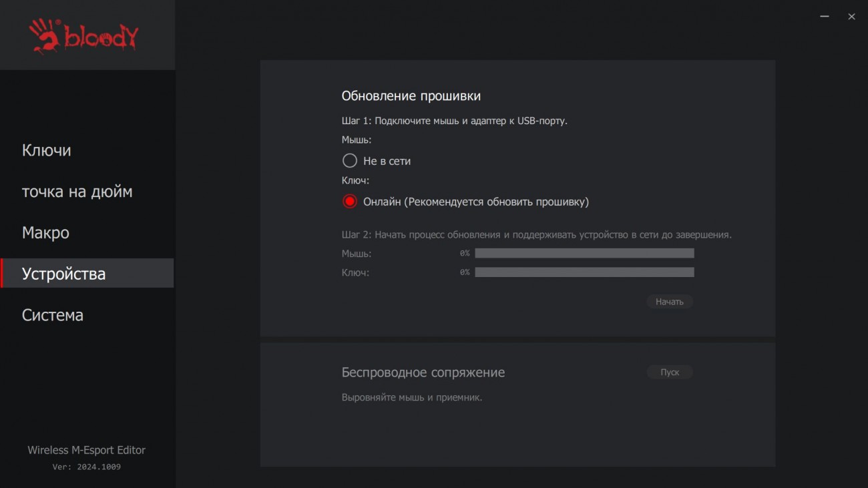
Task: Go to точка на дюйм settings
Action: coord(77,192)
